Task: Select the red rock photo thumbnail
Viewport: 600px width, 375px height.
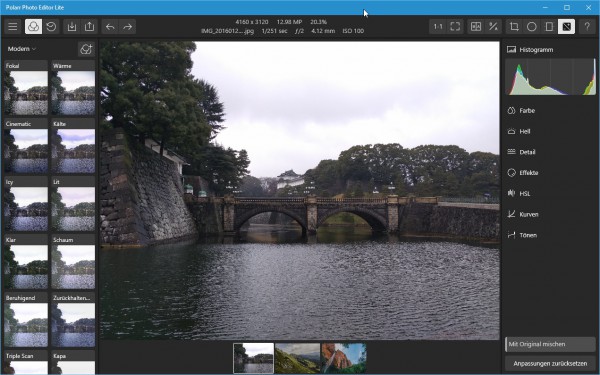Action: [344, 358]
